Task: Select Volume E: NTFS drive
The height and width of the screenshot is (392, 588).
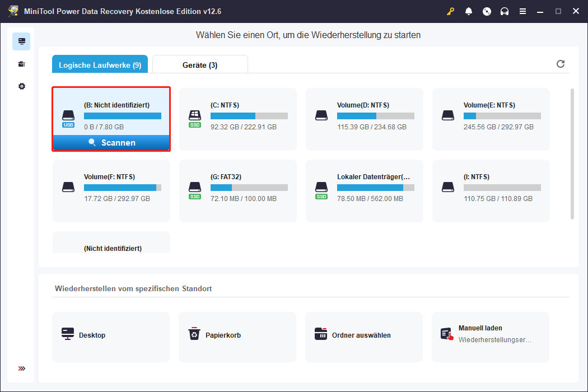Action: click(x=491, y=119)
